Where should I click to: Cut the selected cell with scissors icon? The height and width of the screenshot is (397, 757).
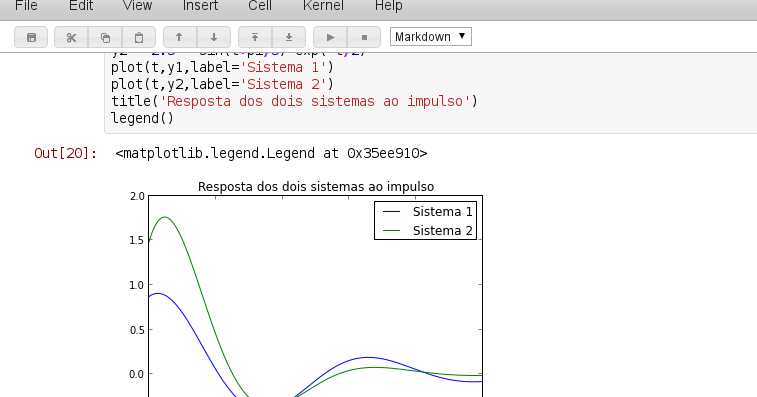click(71, 37)
